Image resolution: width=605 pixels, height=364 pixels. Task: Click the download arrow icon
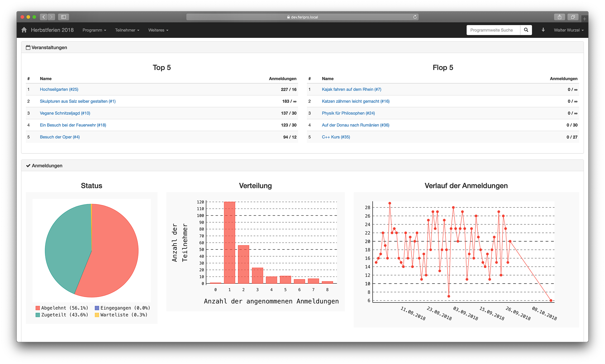(543, 30)
